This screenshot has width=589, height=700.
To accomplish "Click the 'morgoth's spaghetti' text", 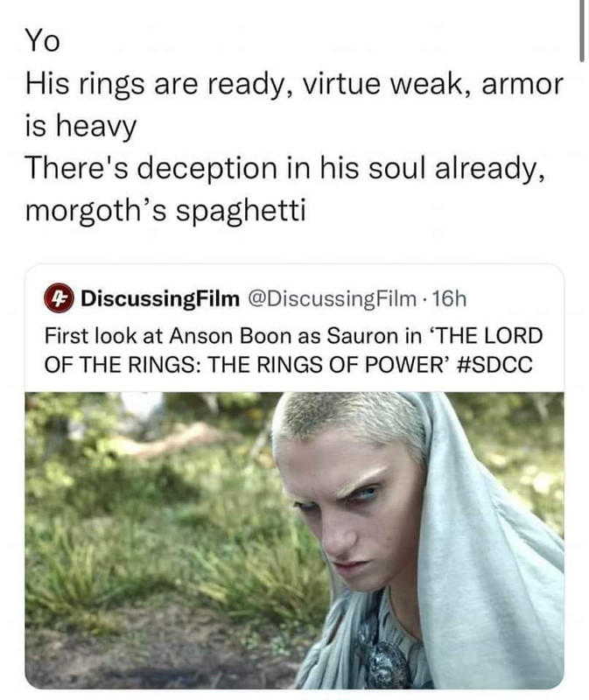I will click(165, 210).
